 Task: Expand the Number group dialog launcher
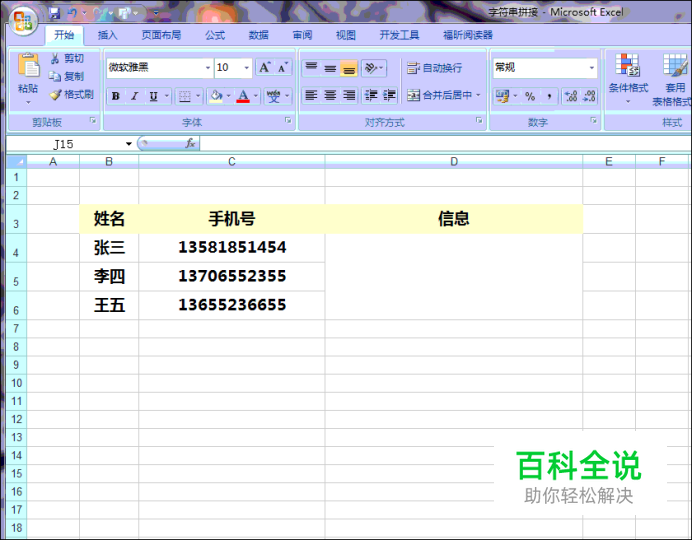[x=594, y=120]
